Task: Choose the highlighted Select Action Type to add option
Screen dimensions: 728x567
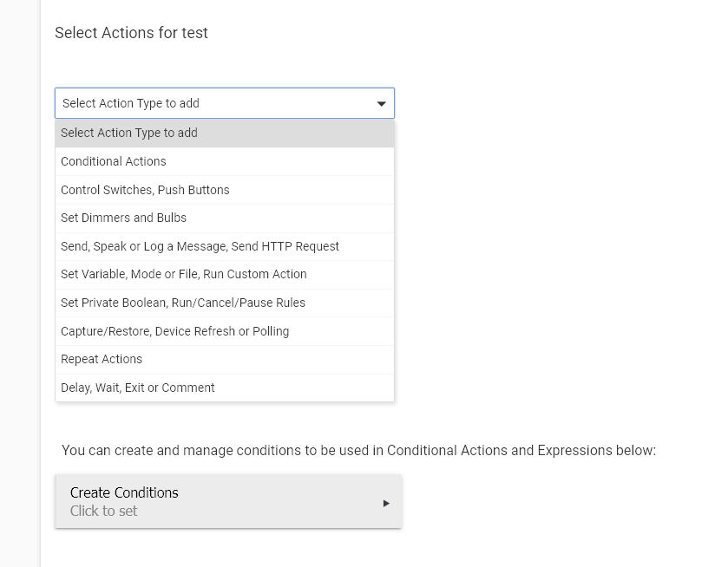Action: point(225,134)
